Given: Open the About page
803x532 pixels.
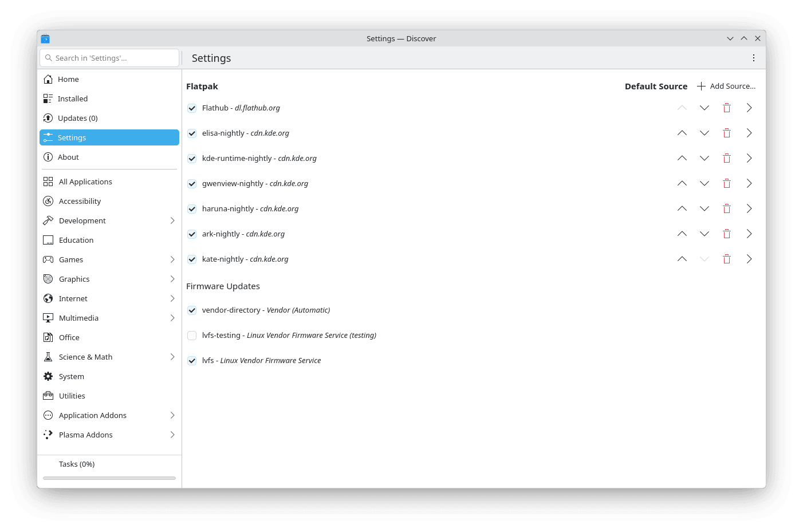Looking at the screenshot, I should 109,157.
